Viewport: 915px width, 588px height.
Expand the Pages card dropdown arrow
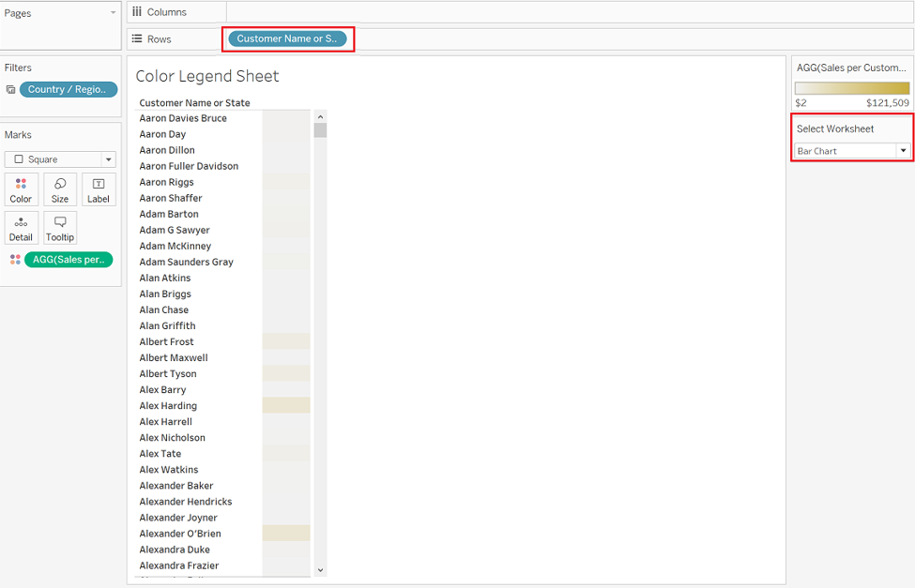113,13
